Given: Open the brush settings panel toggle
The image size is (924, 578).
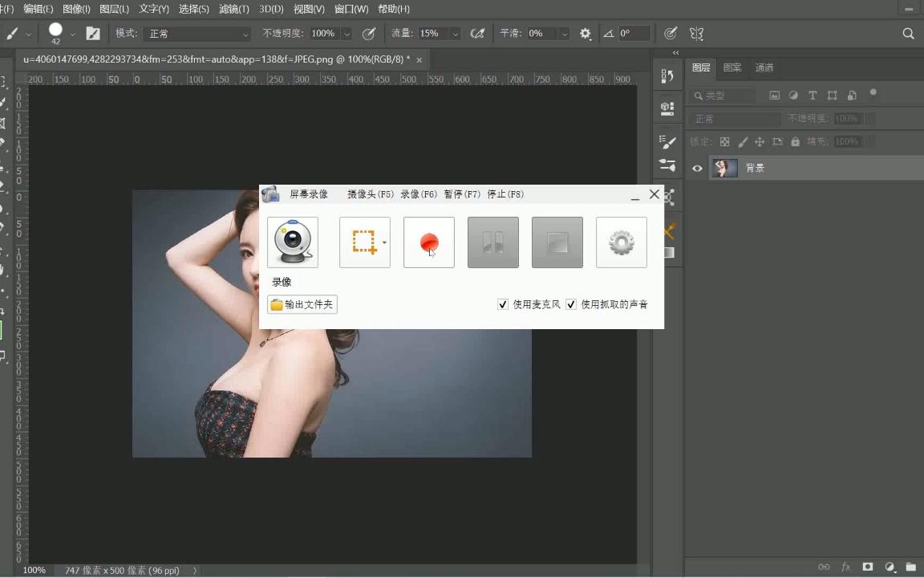Looking at the screenshot, I should 93,34.
